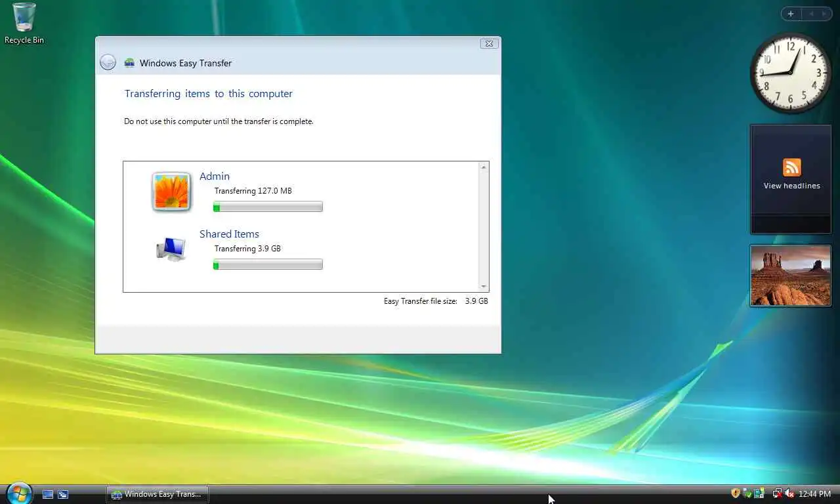The height and width of the screenshot is (504, 840).
Task: Click the sidebar previous gadgets arrow
Action: tap(810, 14)
